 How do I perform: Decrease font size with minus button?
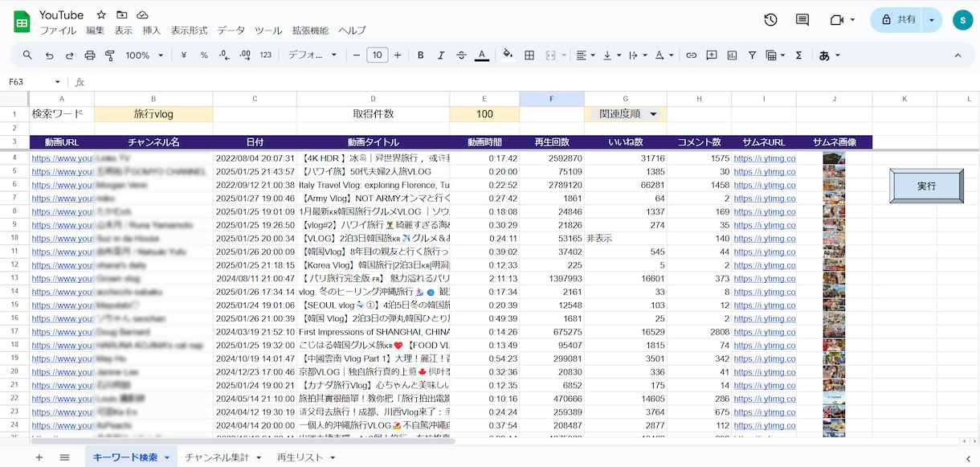pyautogui.click(x=357, y=55)
